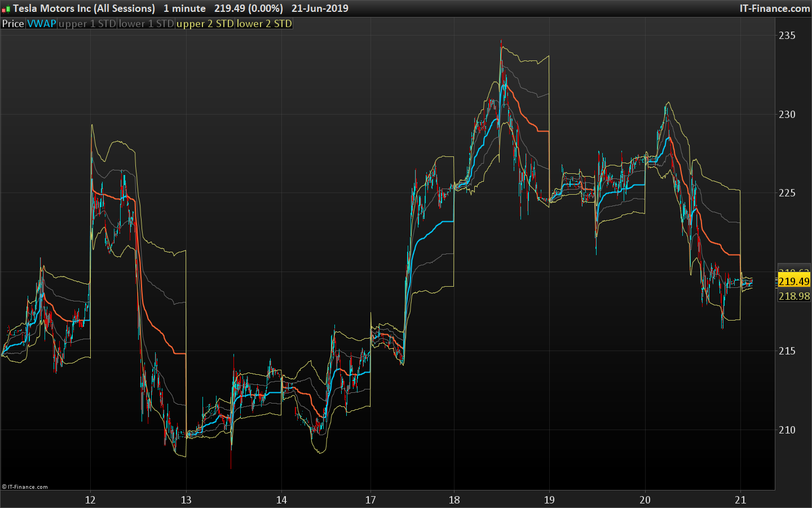Image resolution: width=812 pixels, height=508 pixels.
Task: Select the VWAP legend label
Action: [42, 24]
